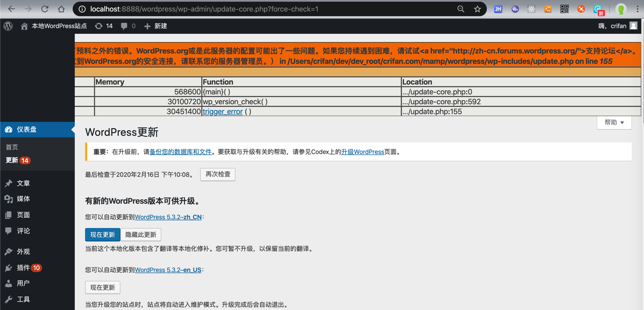Go back in browser history
This screenshot has width=644, height=310.
coord(11,9)
